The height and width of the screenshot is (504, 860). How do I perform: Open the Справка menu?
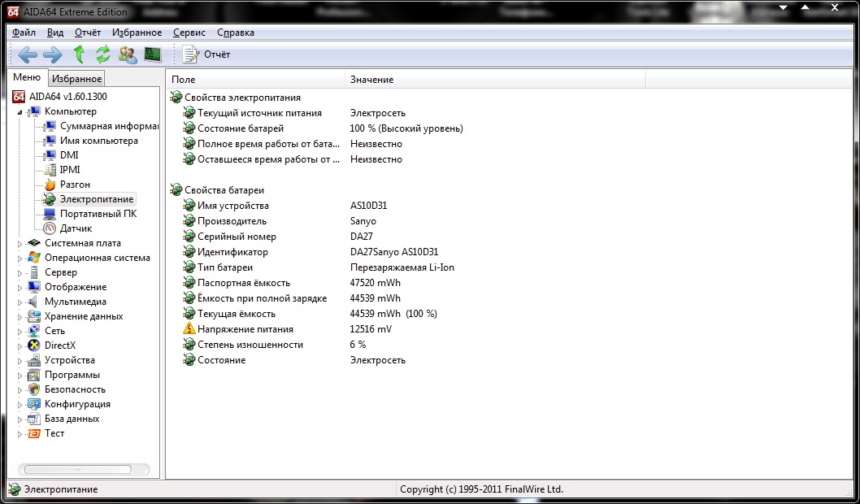(x=235, y=33)
